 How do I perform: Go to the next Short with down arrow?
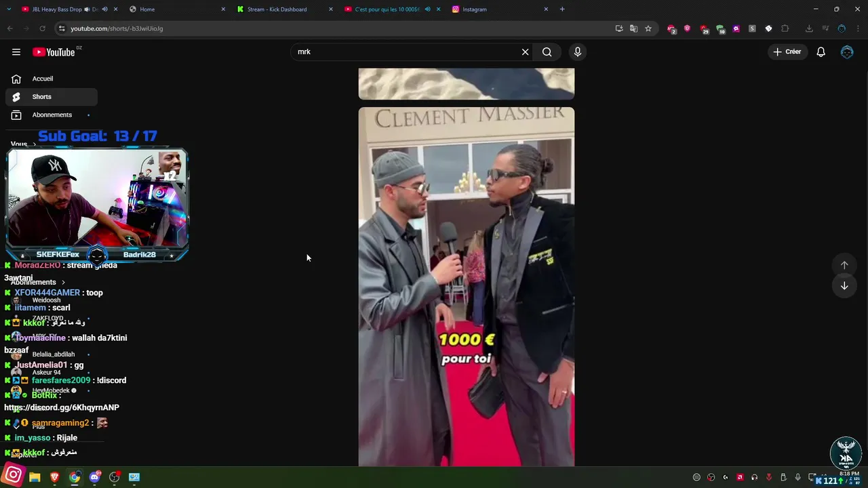[x=844, y=286]
